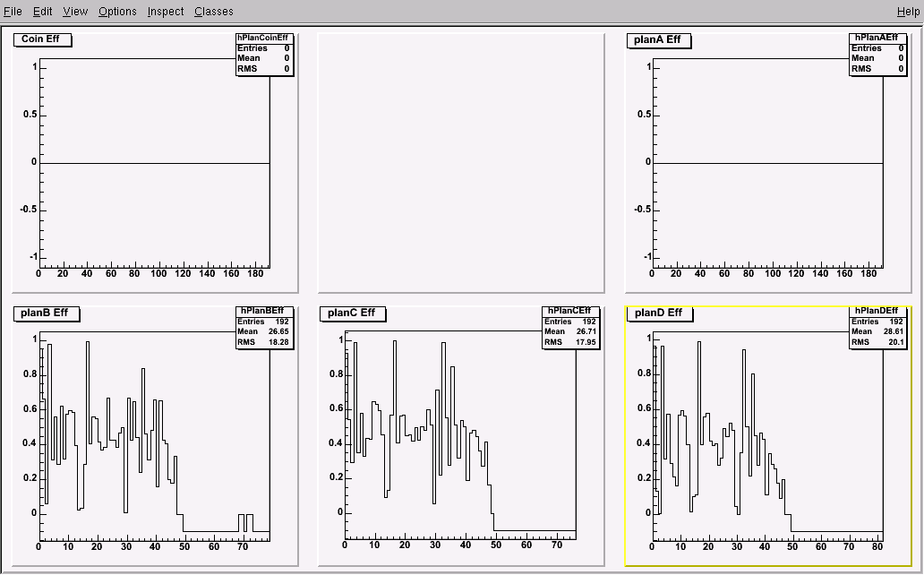Select the planD Eff title box
The height and width of the screenshot is (575, 924).
659,313
